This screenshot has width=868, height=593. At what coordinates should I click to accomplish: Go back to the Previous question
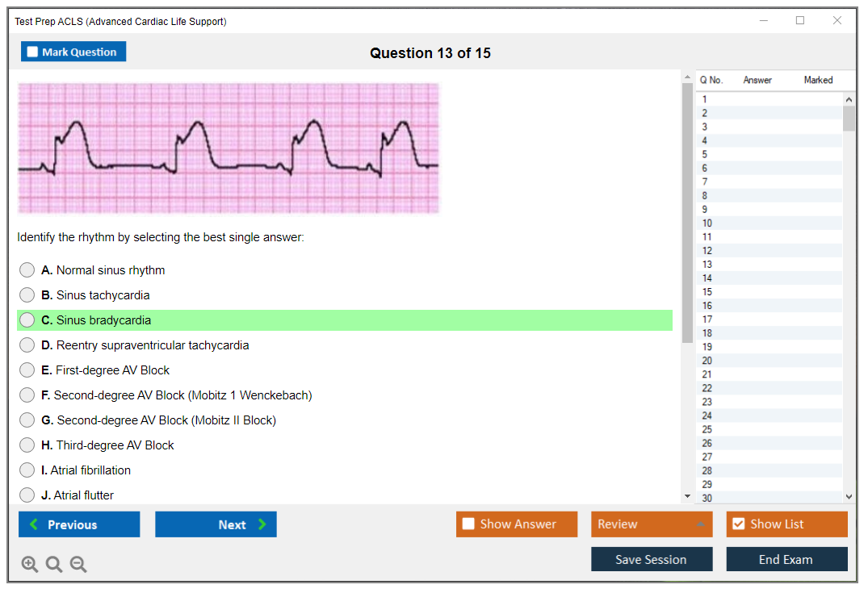coord(79,524)
